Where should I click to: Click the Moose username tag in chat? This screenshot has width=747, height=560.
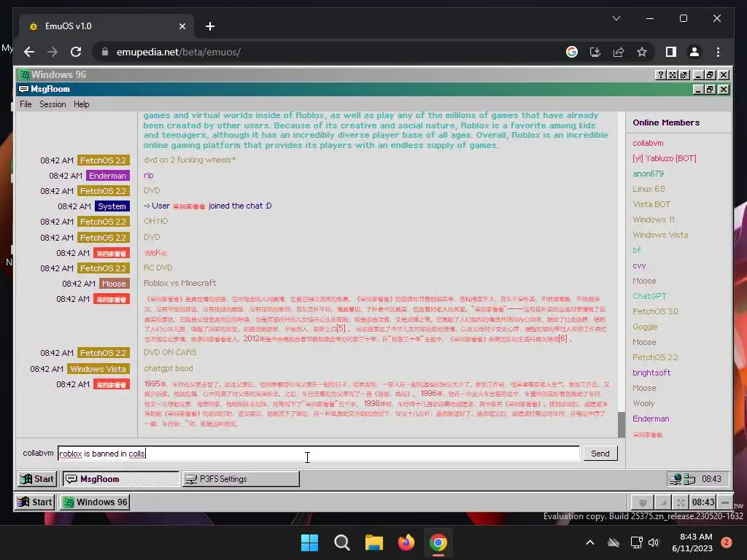pyautogui.click(x=114, y=284)
